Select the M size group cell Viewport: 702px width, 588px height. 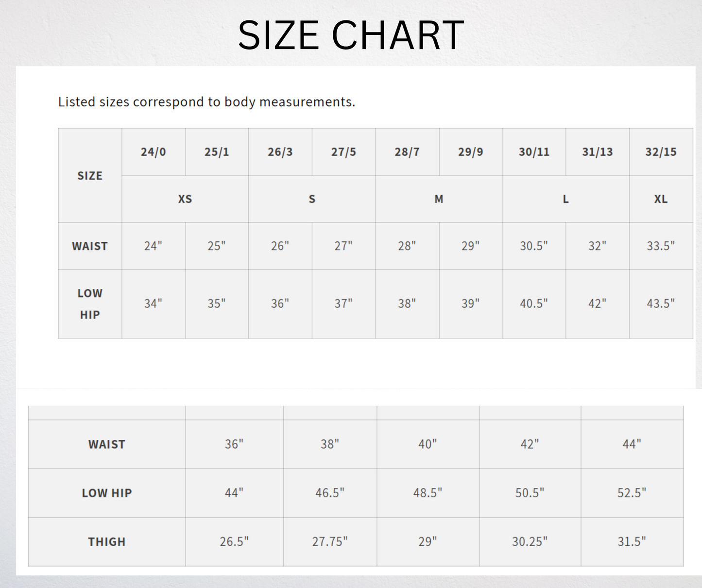click(x=439, y=199)
